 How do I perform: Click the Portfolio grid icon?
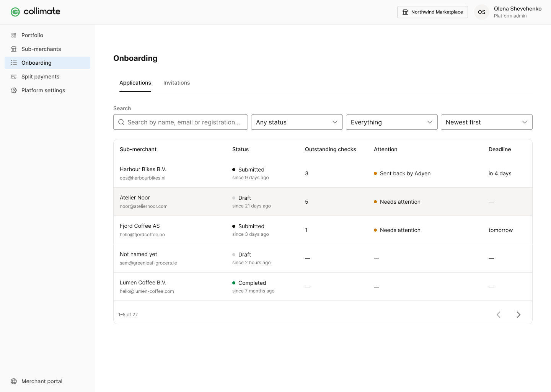tap(14, 35)
